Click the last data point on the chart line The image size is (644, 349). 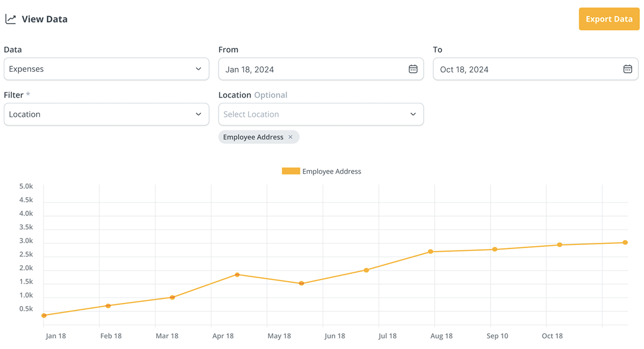625,242
